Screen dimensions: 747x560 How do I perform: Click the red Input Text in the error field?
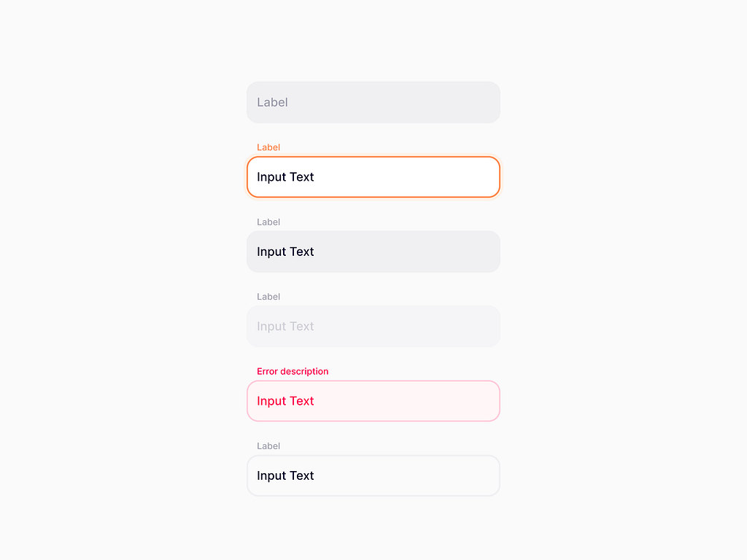tap(285, 401)
